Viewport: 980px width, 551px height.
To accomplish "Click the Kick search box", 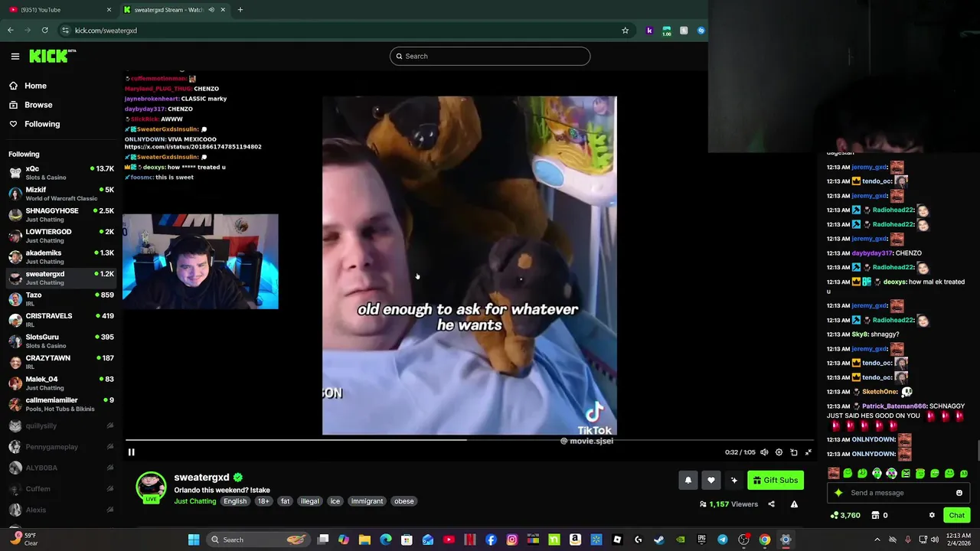I will 490,56.
